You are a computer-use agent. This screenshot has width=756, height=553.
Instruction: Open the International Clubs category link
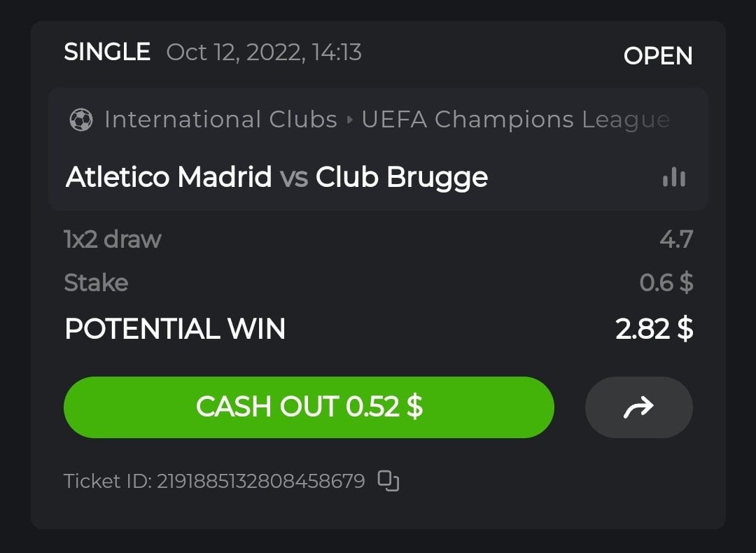pos(220,120)
